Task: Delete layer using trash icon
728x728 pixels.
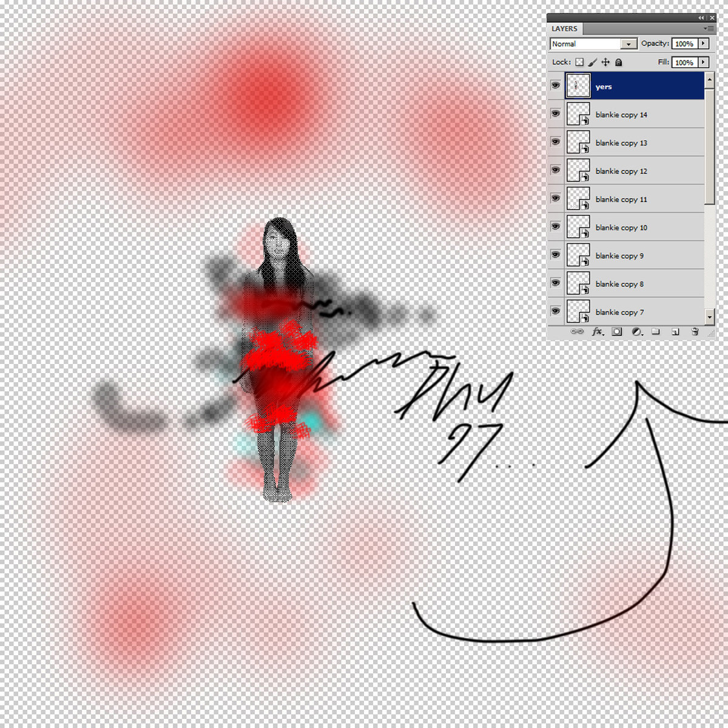Action: [695, 332]
